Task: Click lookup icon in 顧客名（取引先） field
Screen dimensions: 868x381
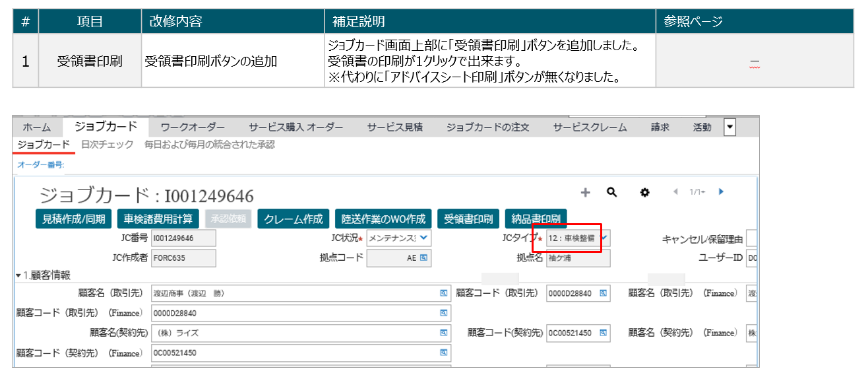Action: (444, 293)
